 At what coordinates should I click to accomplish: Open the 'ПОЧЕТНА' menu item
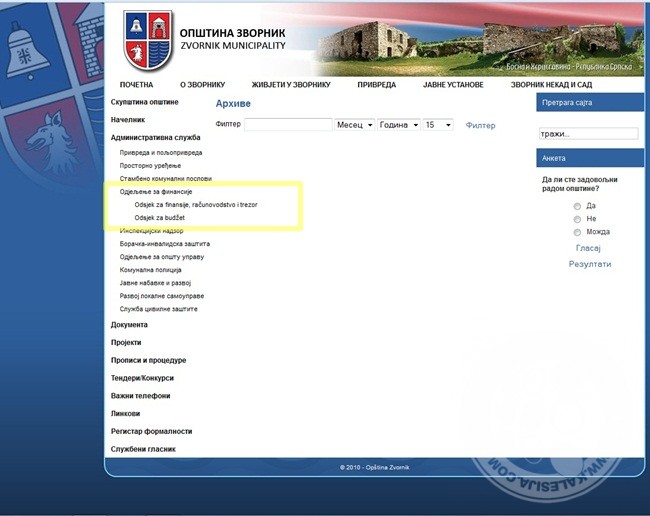(x=136, y=85)
